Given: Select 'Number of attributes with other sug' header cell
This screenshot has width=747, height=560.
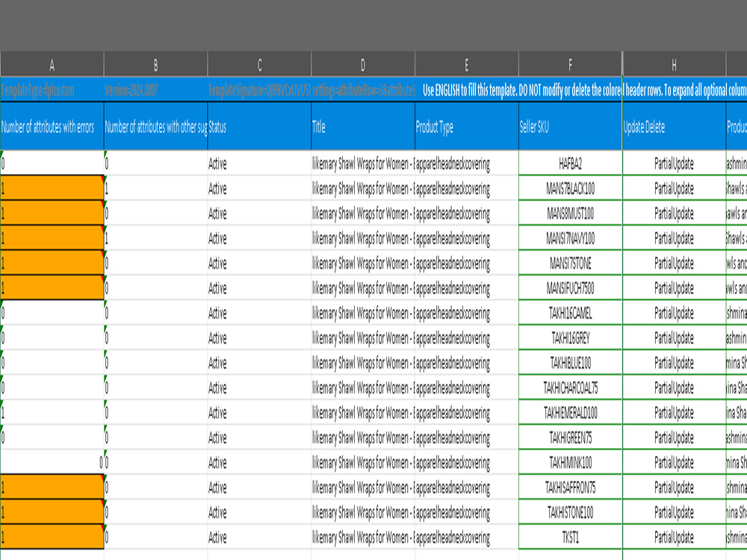Looking at the screenshot, I should [156, 127].
